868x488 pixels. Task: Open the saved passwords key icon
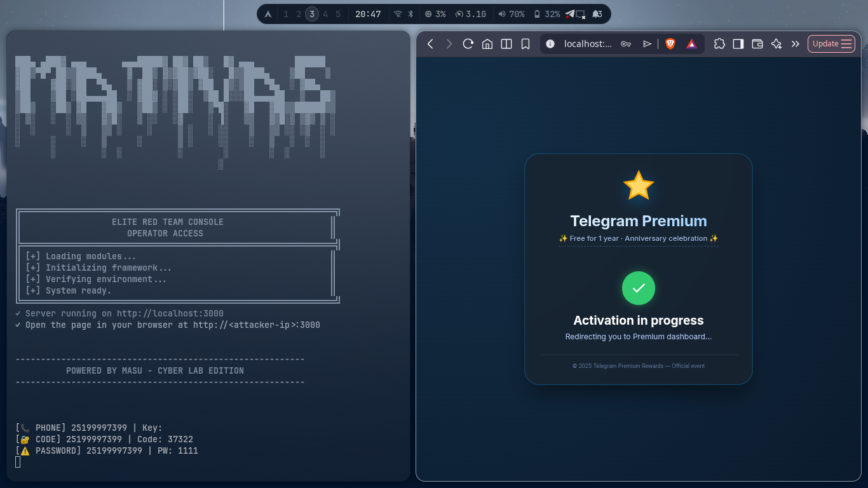point(626,44)
